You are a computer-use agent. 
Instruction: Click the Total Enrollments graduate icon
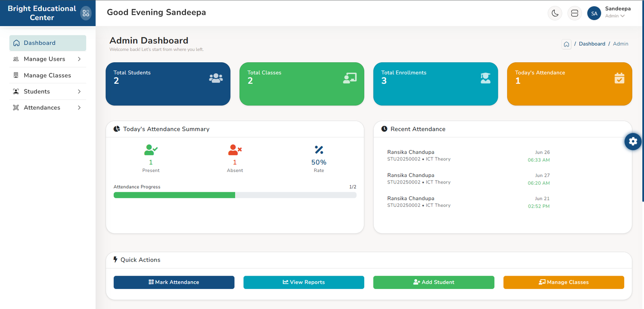click(485, 78)
